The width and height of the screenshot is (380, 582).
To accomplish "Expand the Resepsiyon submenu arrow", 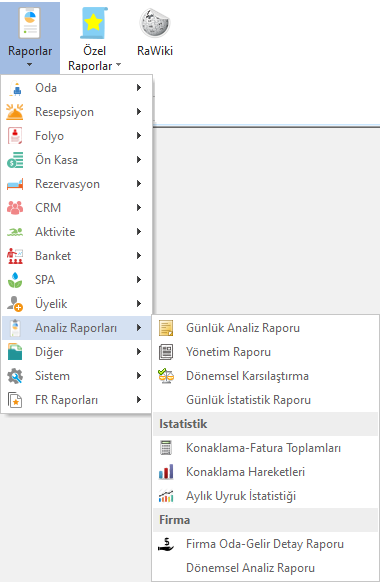I will click(x=139, y=112).
